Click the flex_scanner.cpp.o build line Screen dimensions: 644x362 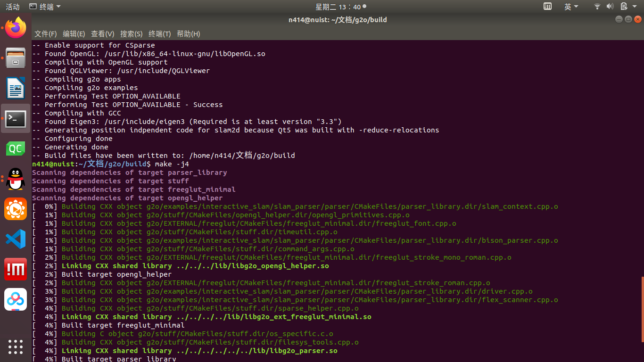coord(295,300)
